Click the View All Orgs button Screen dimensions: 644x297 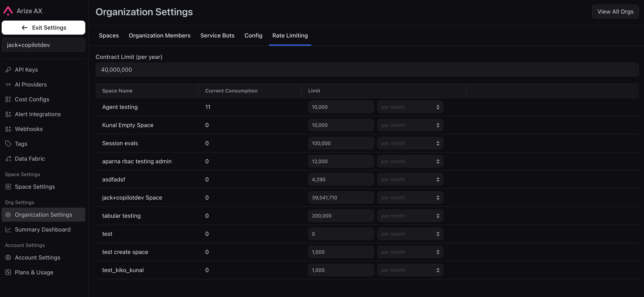point(615,12)
